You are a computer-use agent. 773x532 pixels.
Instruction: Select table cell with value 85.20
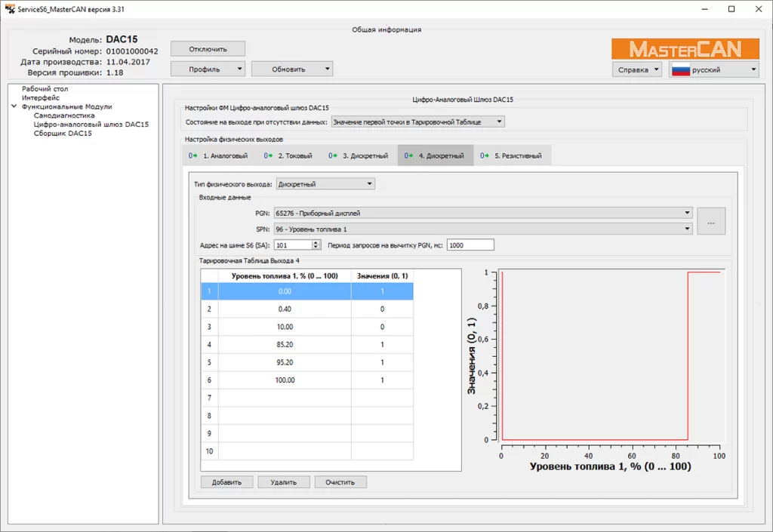pyautogui.click(x=284, y=344)
